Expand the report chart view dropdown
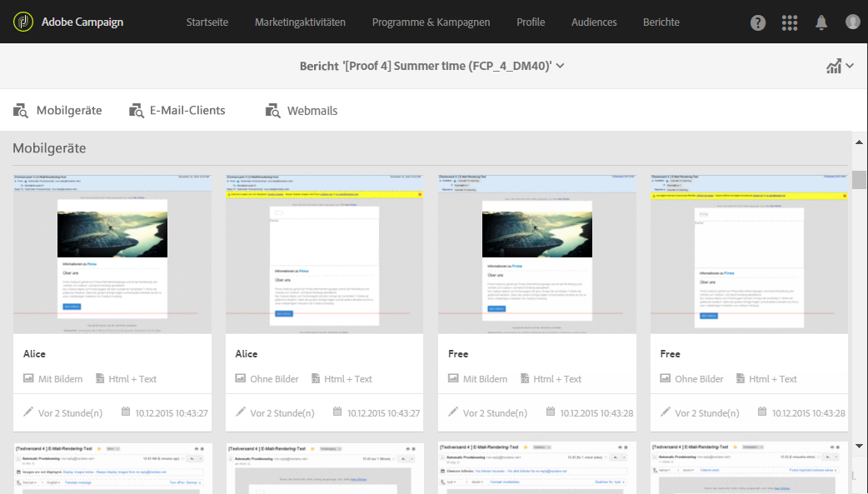The image size is (868, 494). [840, 67]
